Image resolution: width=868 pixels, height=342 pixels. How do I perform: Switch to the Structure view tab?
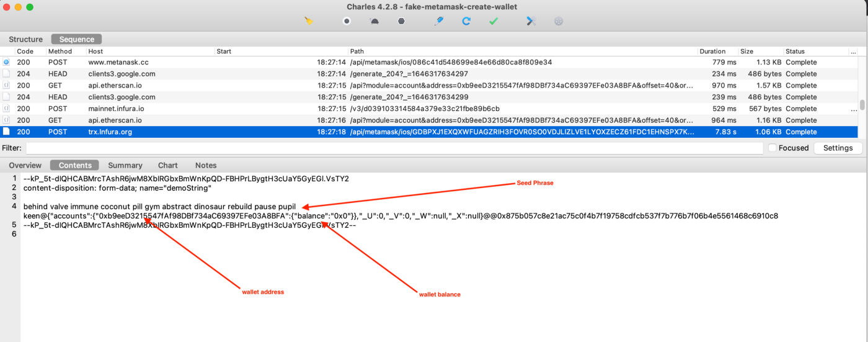[26, 39]
